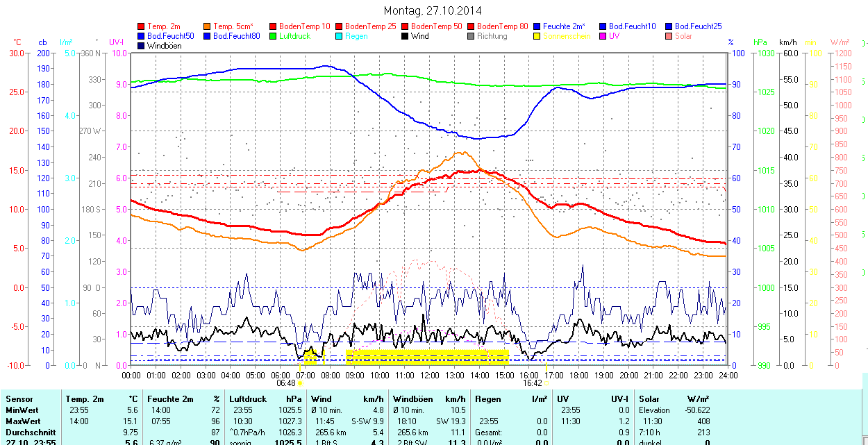
Task: Click the red °C axis unit label
Action: tap(17, 43)
